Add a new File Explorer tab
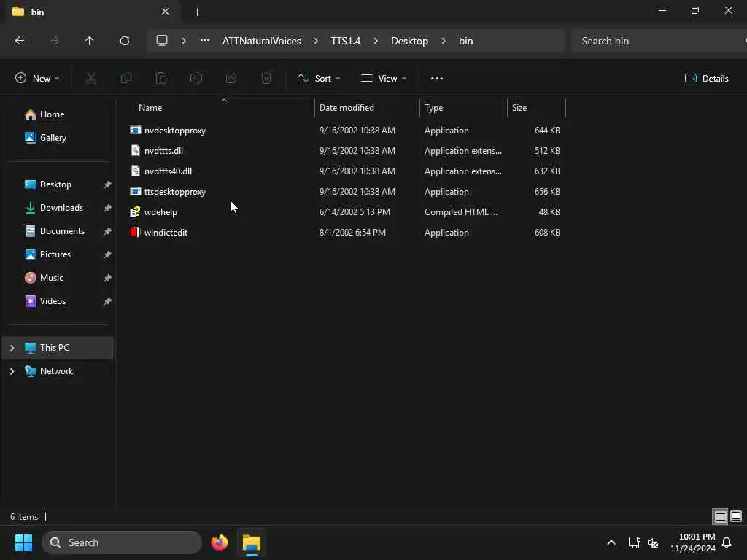This screenshot has height=560, width=747. 197,12
